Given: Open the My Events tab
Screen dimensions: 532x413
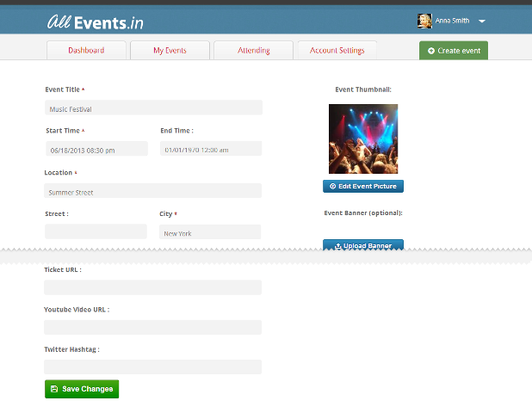Looking at the screenshot, I should pos(170,50).
